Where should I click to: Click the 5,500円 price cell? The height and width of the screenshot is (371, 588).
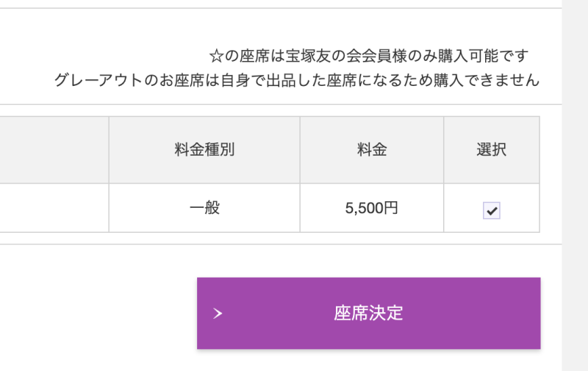[x=372, y=208]
